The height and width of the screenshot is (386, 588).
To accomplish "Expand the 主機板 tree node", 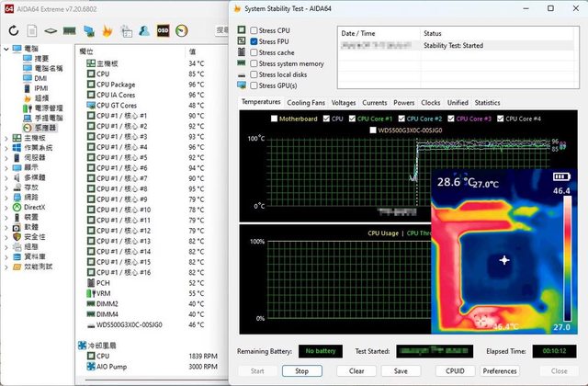I will click(7, 138).
